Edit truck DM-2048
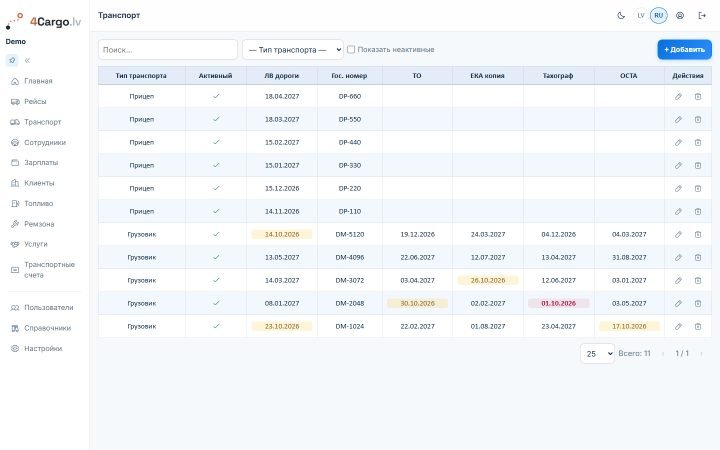The image size is (720, 450). point(678,303)
